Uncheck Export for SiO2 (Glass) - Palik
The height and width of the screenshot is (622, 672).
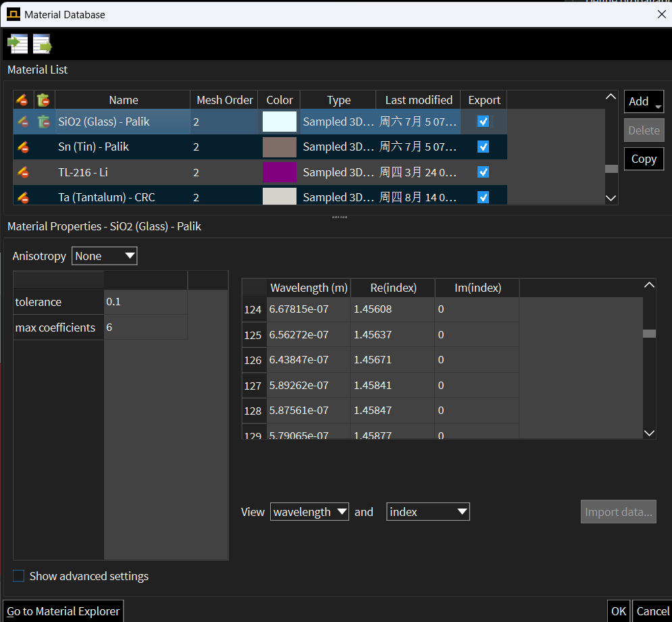click(483, 122)
